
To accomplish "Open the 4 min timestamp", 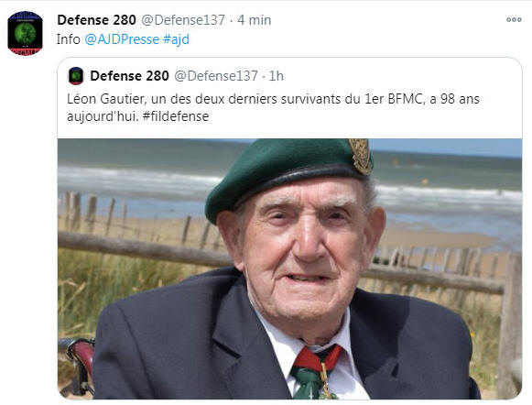I will click(255, 20).
